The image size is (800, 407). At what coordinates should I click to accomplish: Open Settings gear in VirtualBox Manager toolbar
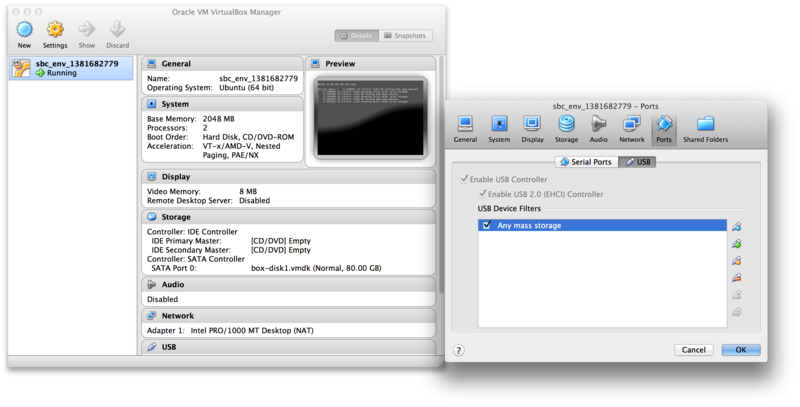tap(55, 30)
